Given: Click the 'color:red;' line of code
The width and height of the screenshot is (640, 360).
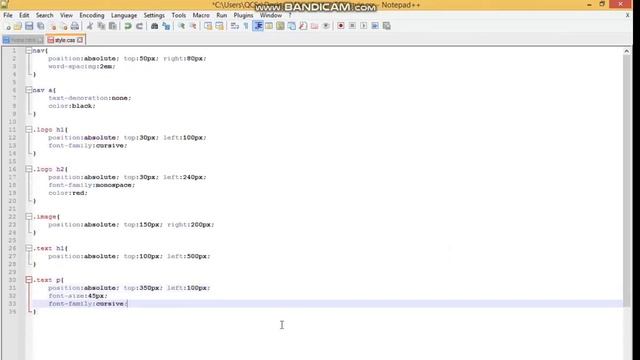Looking at the screenshot, I should pyautogui.click(x=68, y=193).
